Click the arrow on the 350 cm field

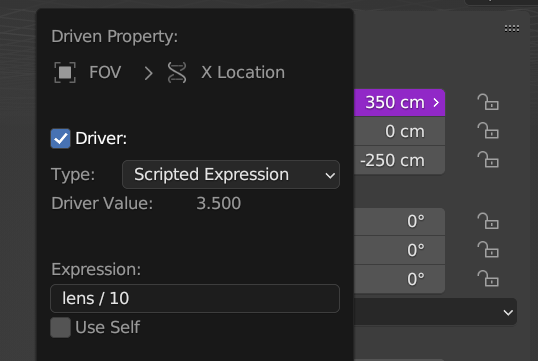436,102
